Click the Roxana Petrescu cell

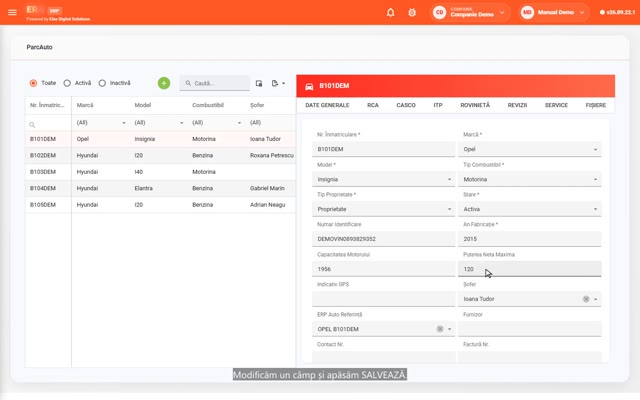(x=271, y=156)
